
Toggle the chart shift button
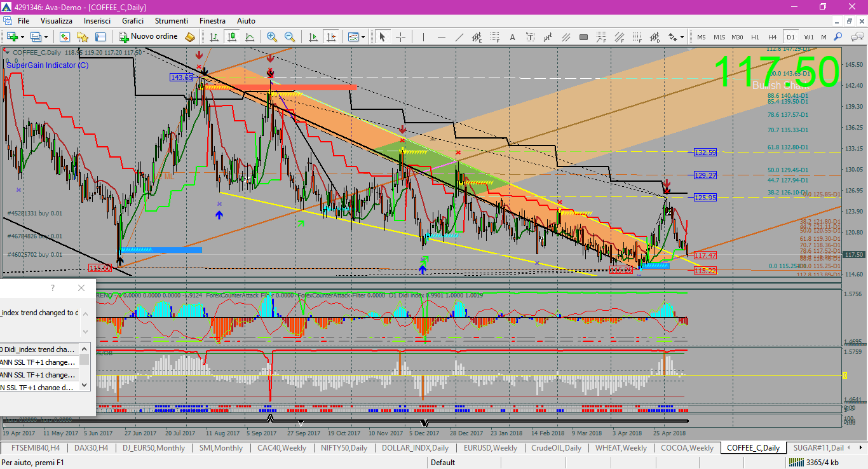pyautogui.click(x=330, y=37)
